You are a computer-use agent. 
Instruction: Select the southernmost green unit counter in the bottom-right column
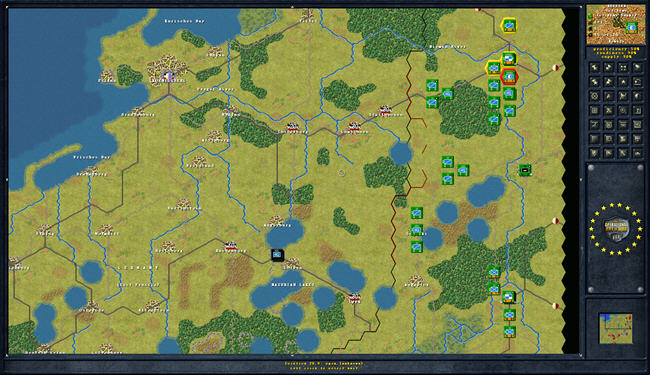click(x=509, y=332)
